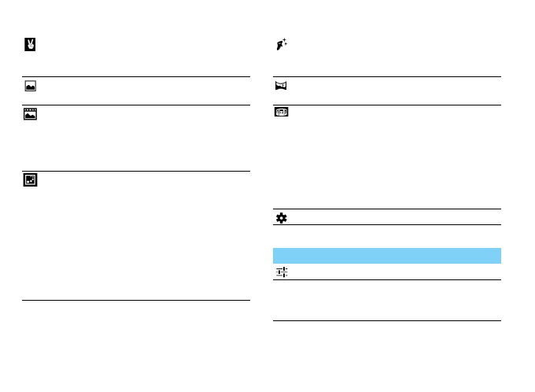Open the settings gear icon
Screen dimensions: 535x392
tap(281, 217)
